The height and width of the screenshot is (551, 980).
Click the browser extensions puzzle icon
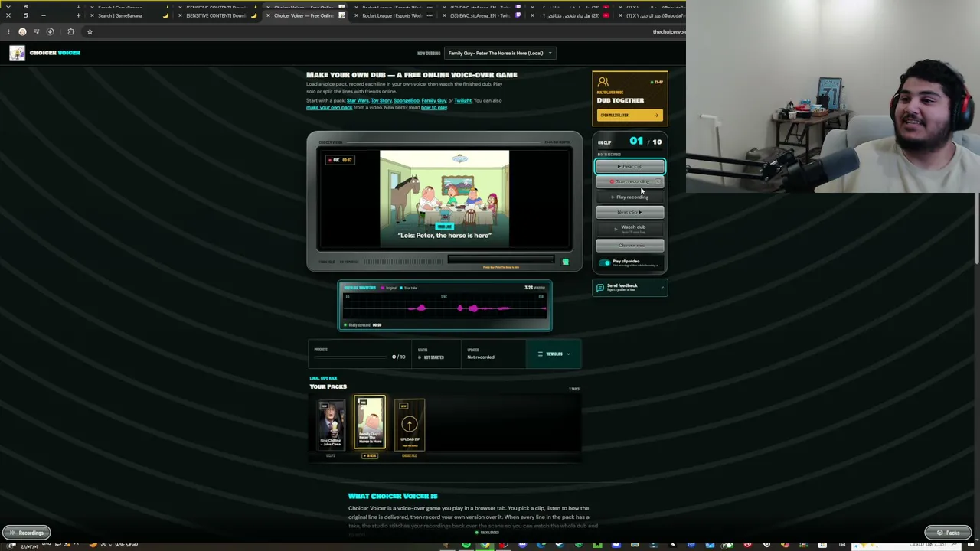coord(70,31)
